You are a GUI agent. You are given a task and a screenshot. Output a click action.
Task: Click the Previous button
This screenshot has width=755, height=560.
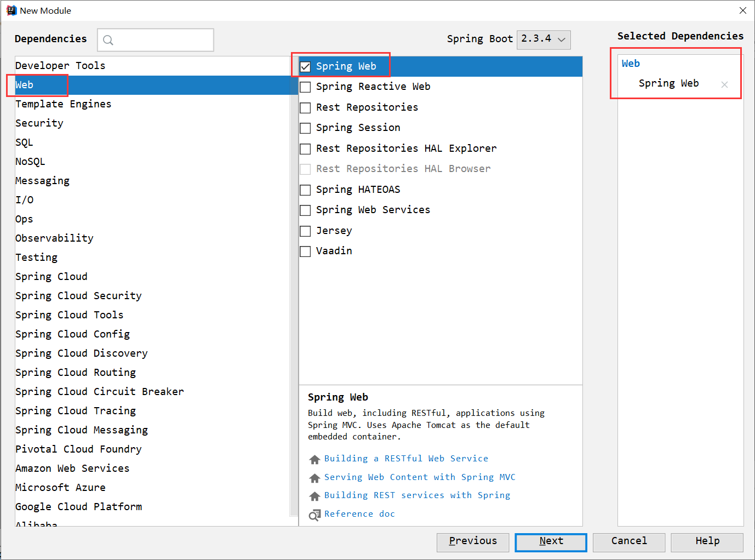tap(473, 542)
